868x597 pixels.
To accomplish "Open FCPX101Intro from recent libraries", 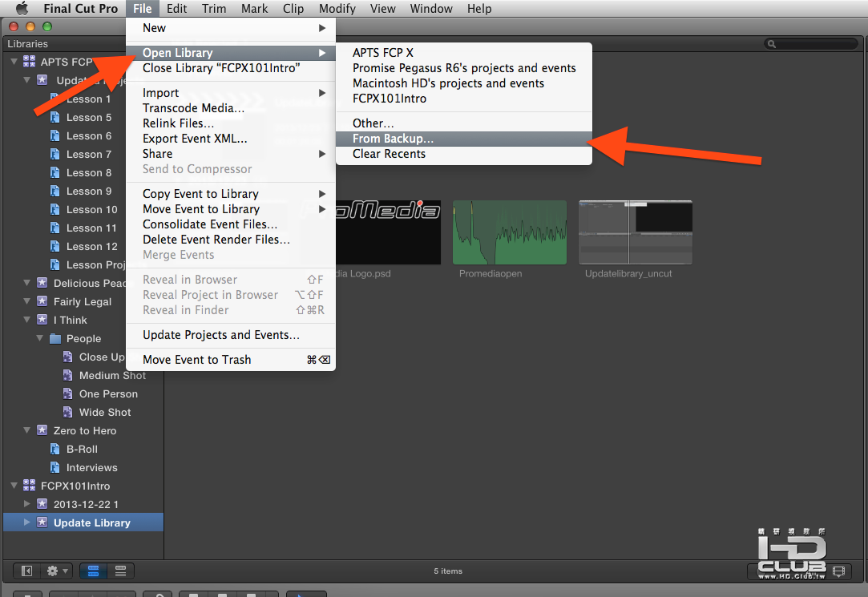I will [x=463, y=99].
